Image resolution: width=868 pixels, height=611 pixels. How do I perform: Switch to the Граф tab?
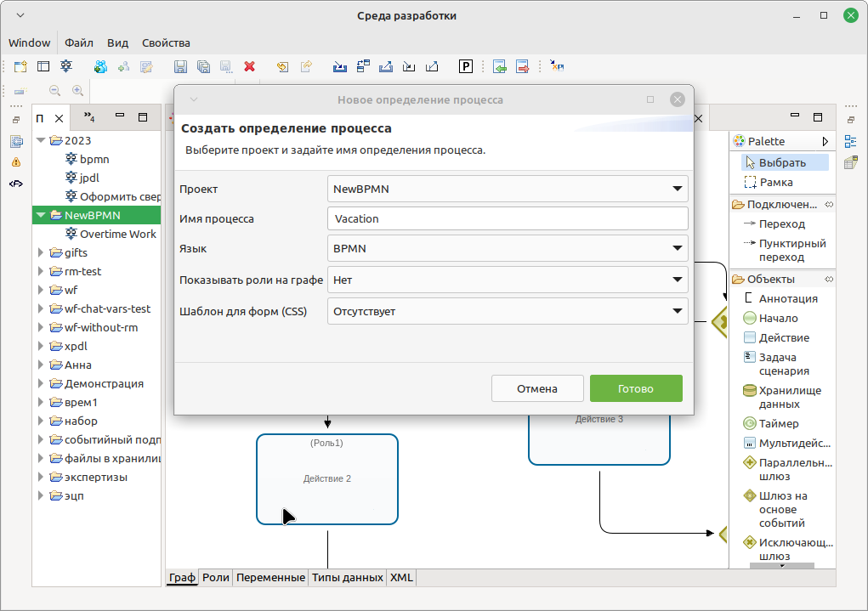click(182, 578)
